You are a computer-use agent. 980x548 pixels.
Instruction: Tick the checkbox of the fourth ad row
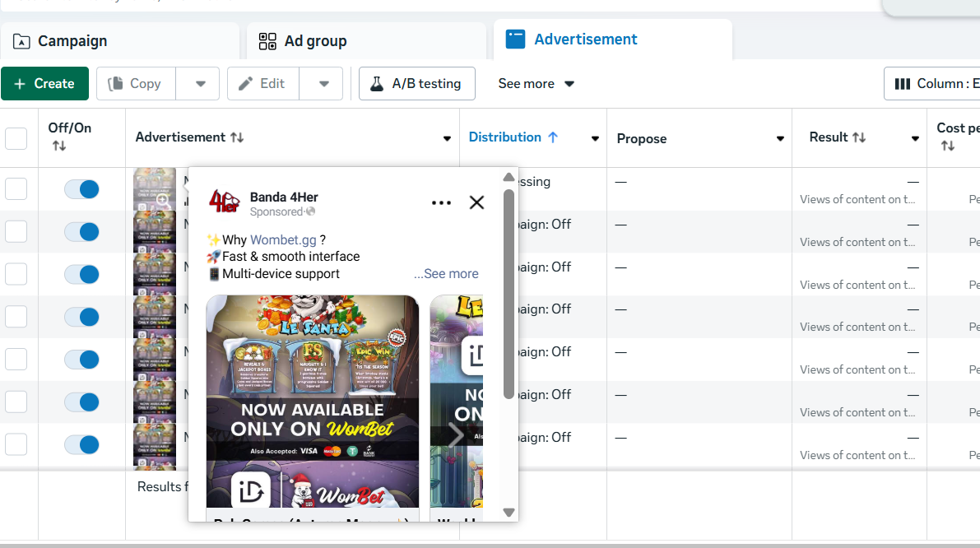pos(16,316)
